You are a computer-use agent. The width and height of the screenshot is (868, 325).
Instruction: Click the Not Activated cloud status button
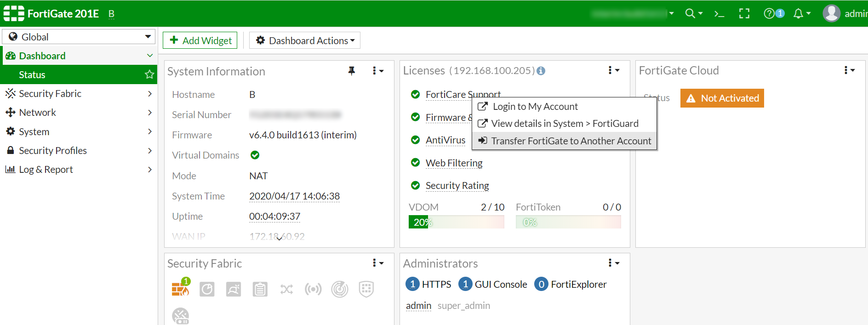click(x=722, y=98)
